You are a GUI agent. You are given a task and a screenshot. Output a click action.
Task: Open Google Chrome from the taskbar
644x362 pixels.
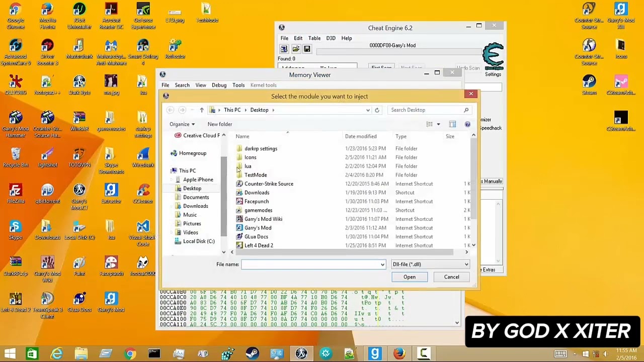130,354
